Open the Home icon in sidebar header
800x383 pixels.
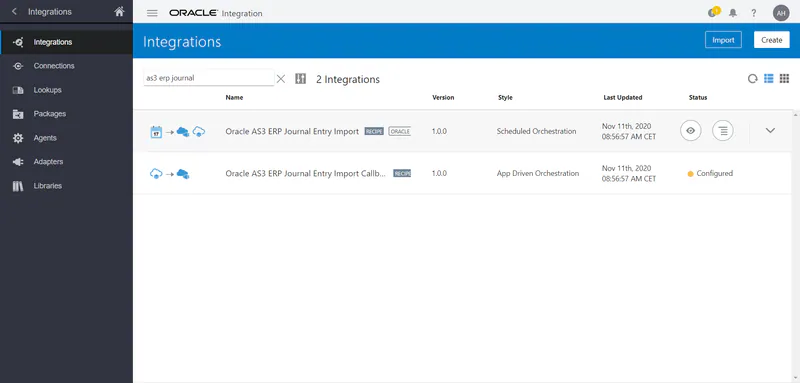click(x=119, y=11)
